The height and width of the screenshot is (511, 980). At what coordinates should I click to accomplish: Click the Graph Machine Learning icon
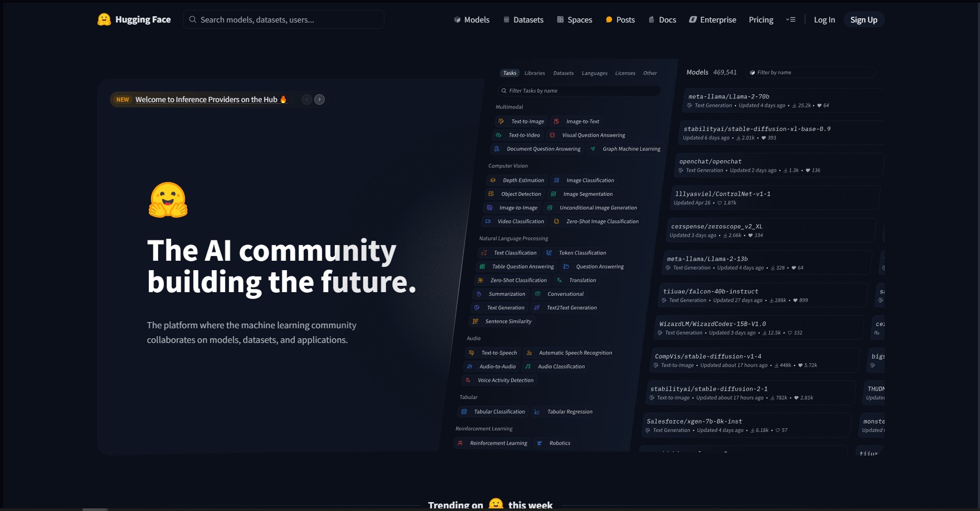coord(593,149)
